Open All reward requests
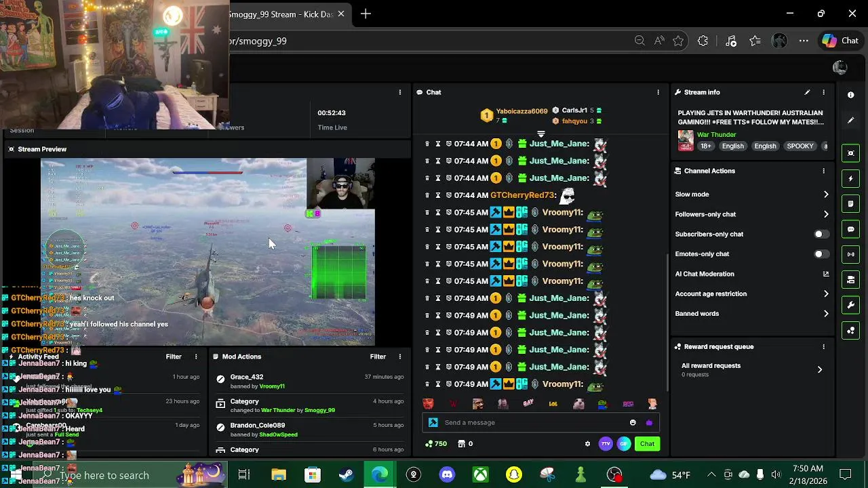 pyautogui.click(x=752, y=369)
